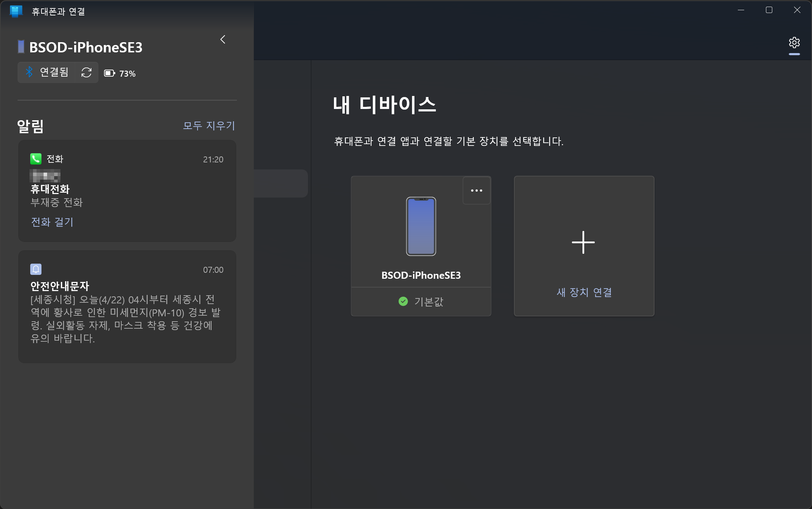This screenshot has height=509, width=812.
Task: Select the BSOD-iPhoneSE3 device card image
Action: pyautogui.click(x=421, y=226)
